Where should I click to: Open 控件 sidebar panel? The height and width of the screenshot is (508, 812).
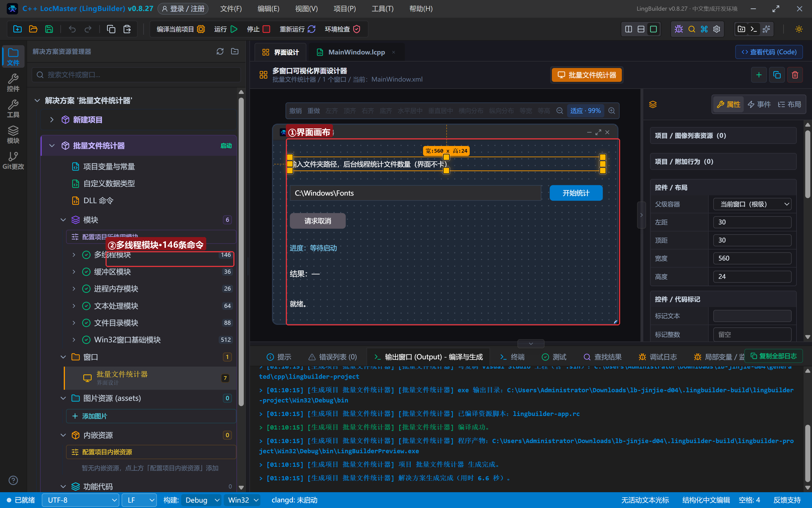(x=13, y=83)
